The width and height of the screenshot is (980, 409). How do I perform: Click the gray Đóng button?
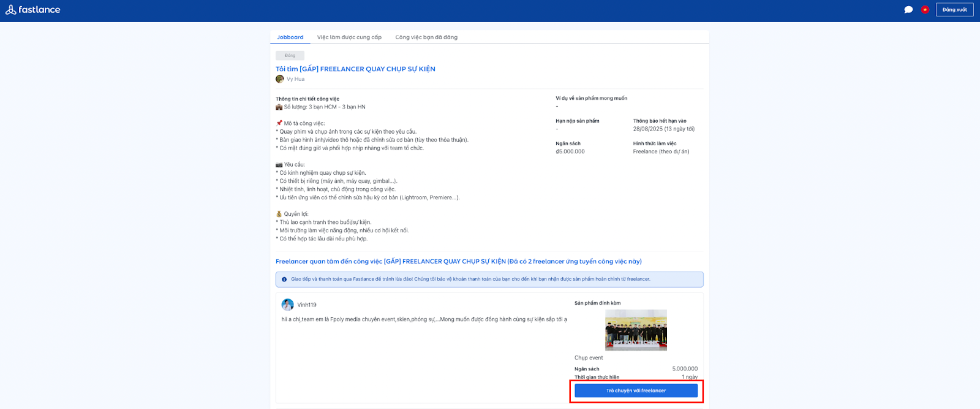[x=290, y=56]
